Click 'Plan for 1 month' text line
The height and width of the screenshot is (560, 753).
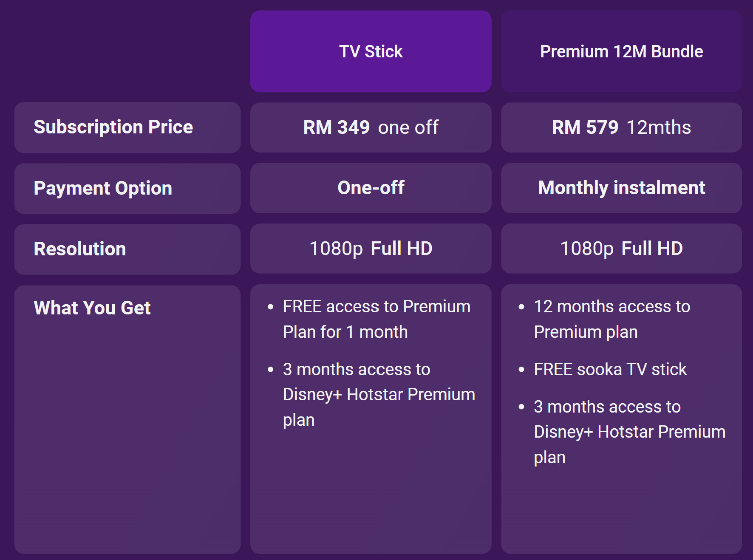(345, 332)
